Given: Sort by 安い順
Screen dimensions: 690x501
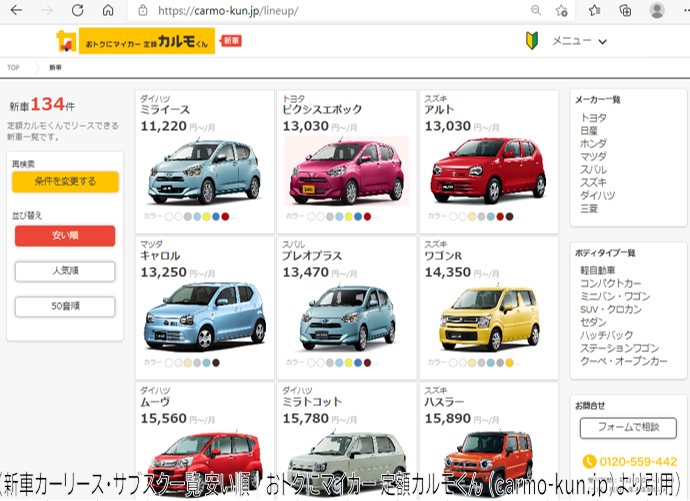Looking at the screenshot, I should click(x=65, y=236).
